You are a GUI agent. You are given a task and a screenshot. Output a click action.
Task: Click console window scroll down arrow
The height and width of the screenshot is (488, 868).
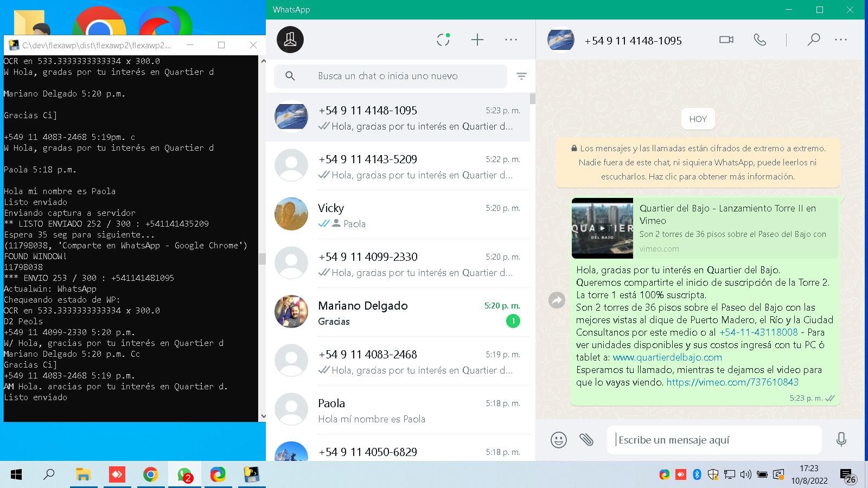click(x=263, y=416)
